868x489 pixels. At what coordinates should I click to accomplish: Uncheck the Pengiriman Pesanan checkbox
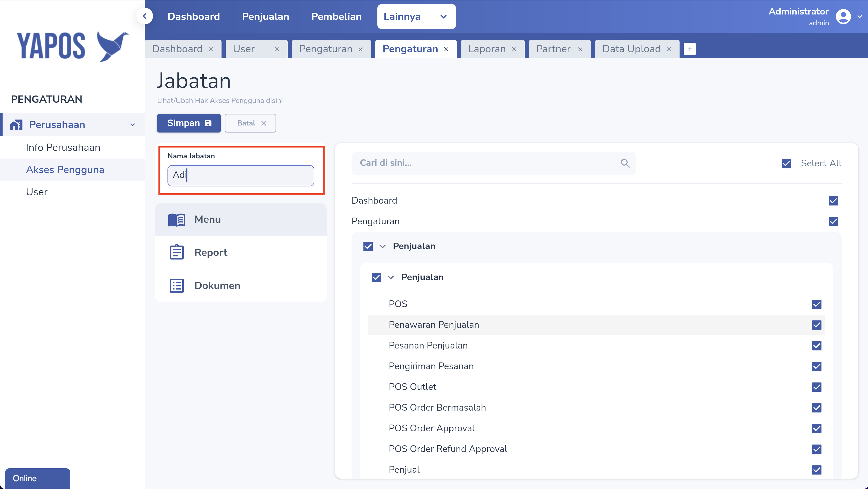[817, 366]
